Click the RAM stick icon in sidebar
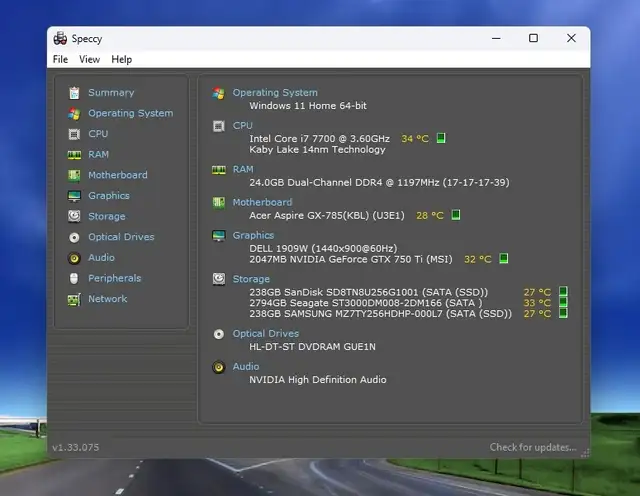This screenshot has width=640, height=496. click(74, 155)
